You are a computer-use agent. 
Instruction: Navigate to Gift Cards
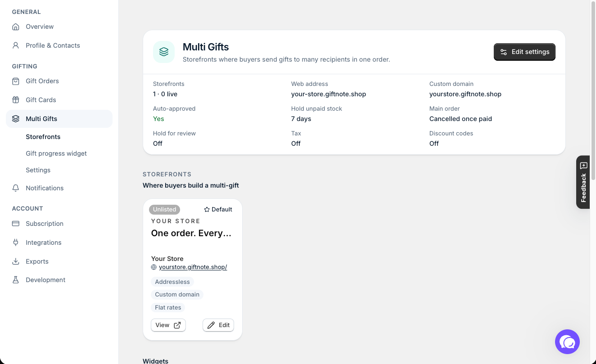point(59,100)
